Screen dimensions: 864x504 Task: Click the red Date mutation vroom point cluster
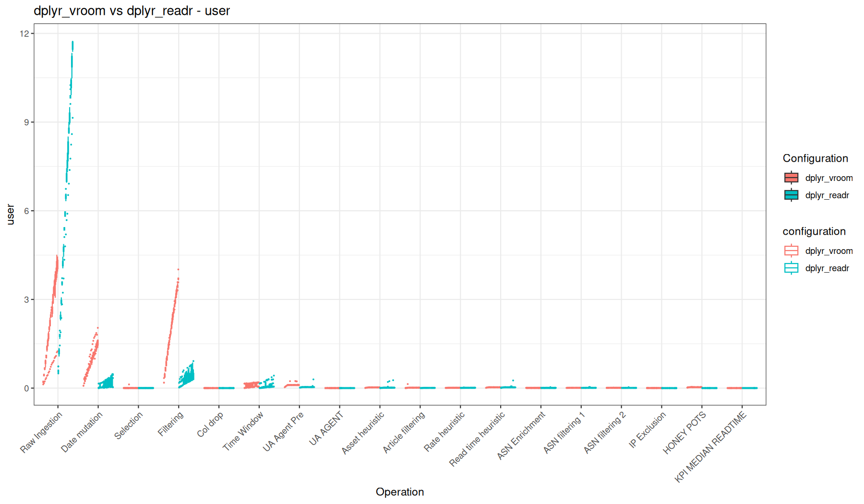tap(91, 357)
